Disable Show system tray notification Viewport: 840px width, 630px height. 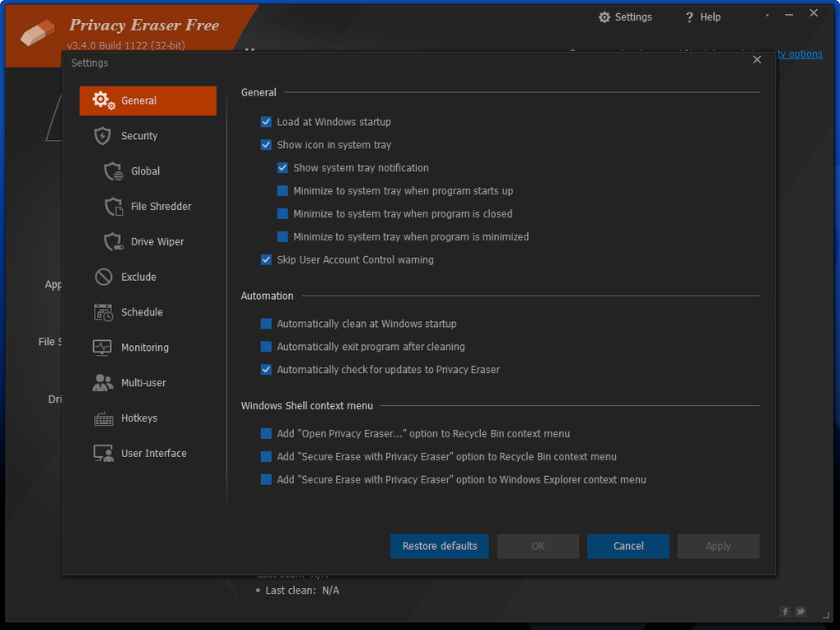click(282, 168)
